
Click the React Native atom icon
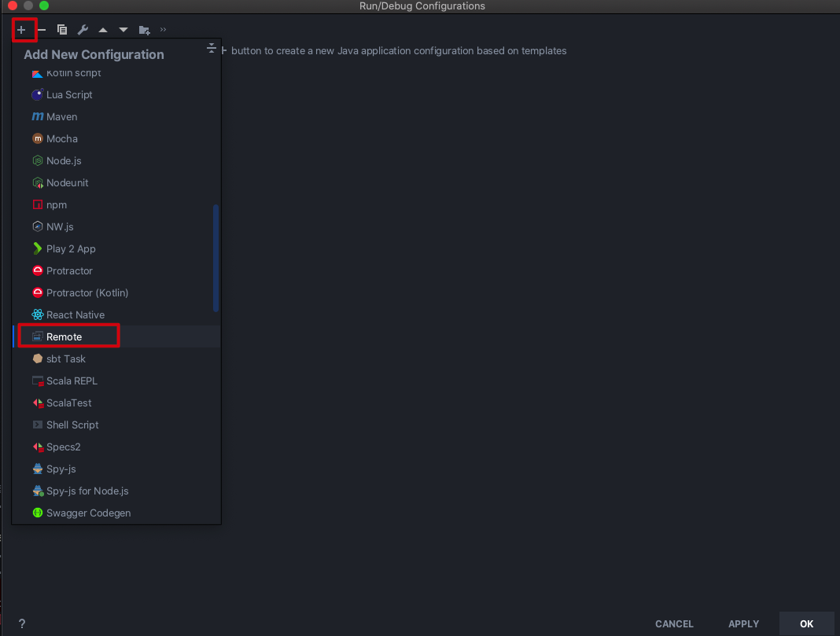coord(38,314)
